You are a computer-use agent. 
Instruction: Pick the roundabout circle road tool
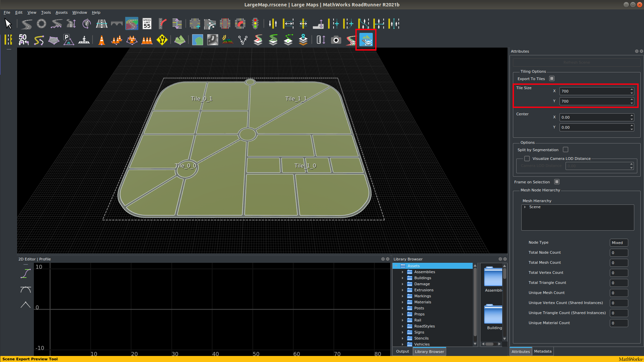click(42, 24)
